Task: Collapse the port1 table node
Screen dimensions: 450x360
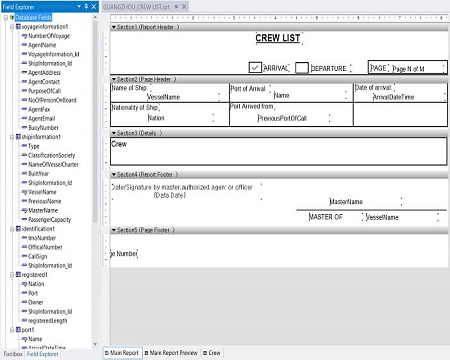Action: pos(12,330)
